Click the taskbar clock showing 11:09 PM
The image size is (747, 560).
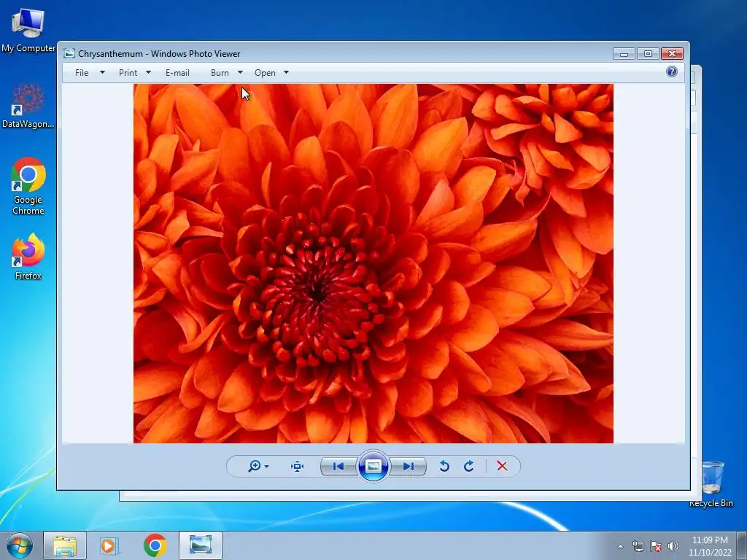[x=710, y=546]
